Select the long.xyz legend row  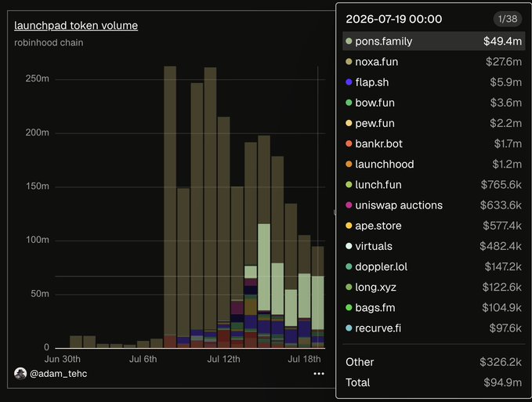click(x=433, y=287)
